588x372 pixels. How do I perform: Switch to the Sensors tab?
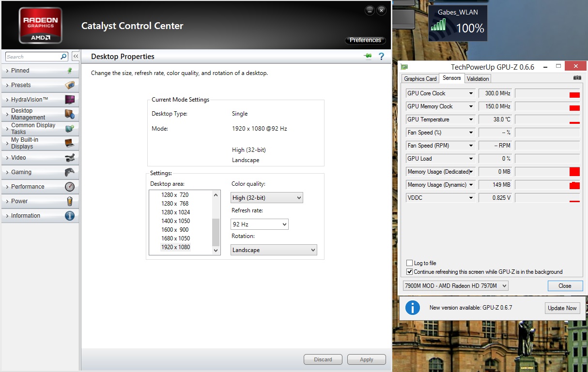[x=452, y=78]
